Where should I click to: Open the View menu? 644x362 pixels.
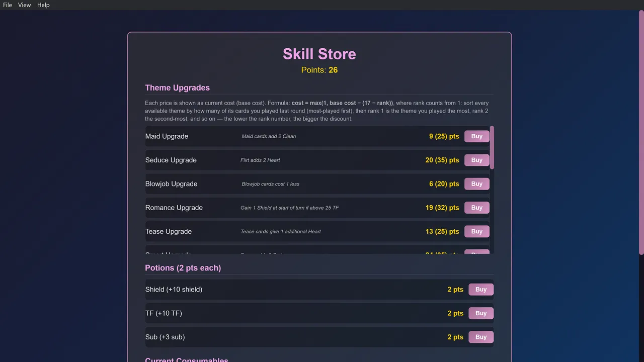(x=24, y=5)
